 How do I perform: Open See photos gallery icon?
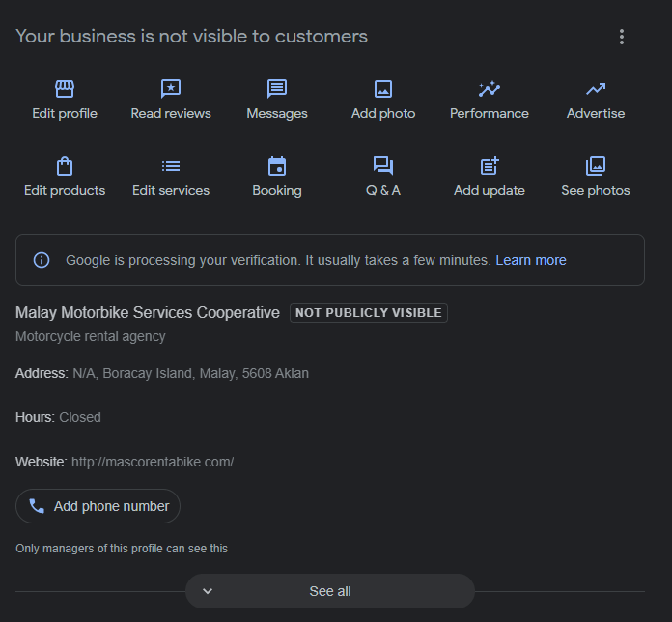click(x=596, y=166)
